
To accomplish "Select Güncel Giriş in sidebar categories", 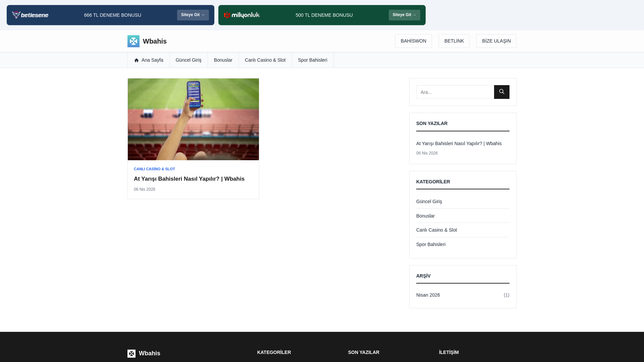I will 429,201.
